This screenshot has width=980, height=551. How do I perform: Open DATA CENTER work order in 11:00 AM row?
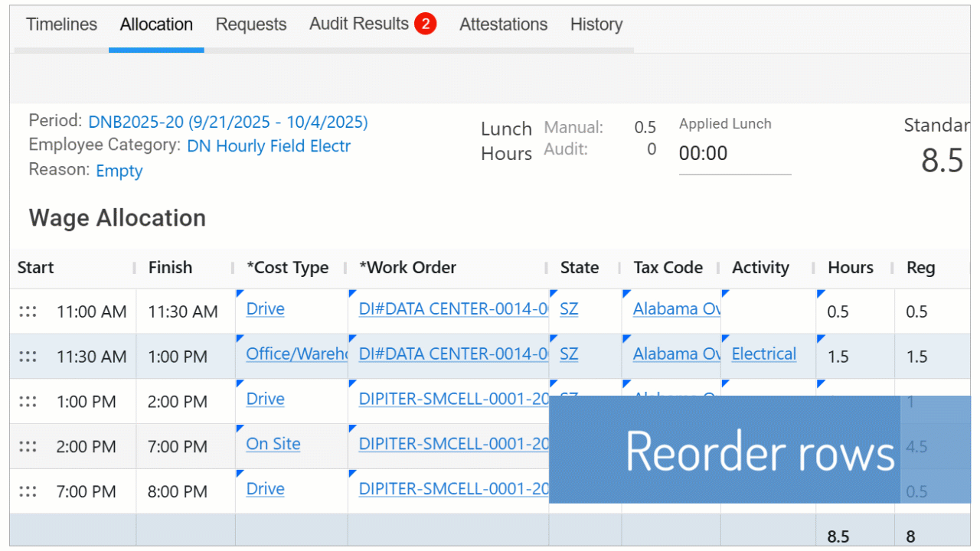pos(454,309)
